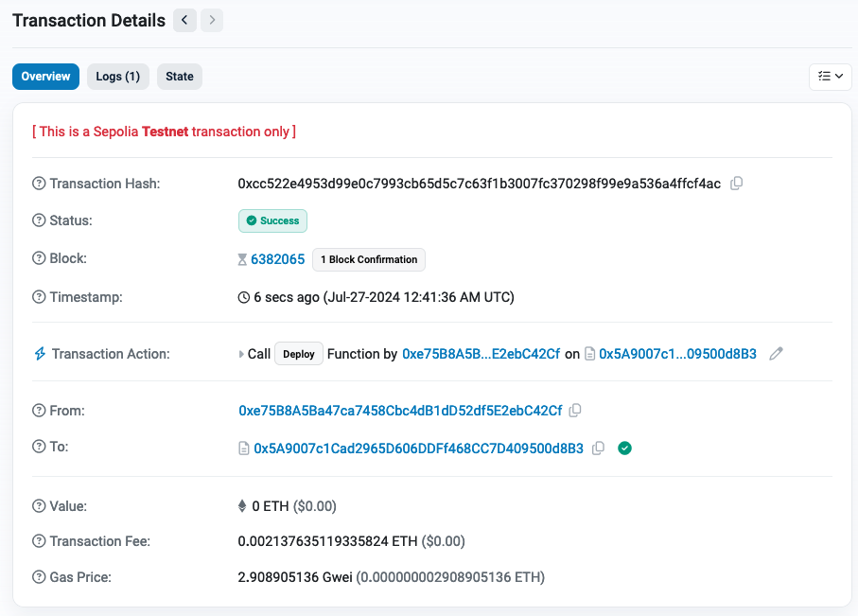Click help icon next to Transaction Hash
Viewport: 858px width, 616px height.
[39, 184]
